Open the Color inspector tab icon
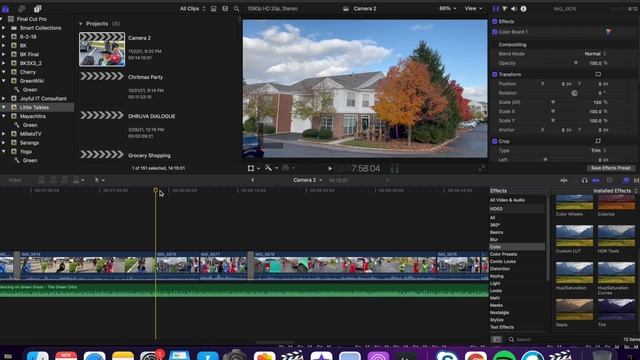 pyautogui.click(x=504, y=9)
